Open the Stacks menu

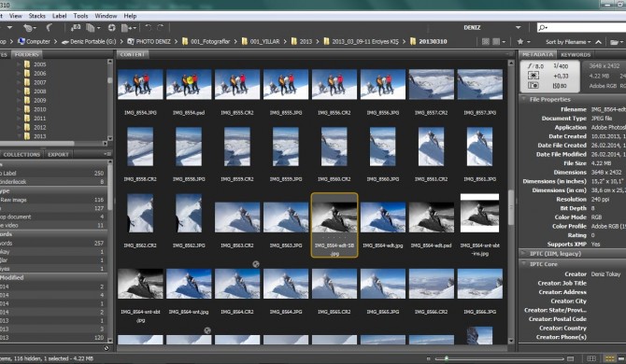[x=36, y=16]
